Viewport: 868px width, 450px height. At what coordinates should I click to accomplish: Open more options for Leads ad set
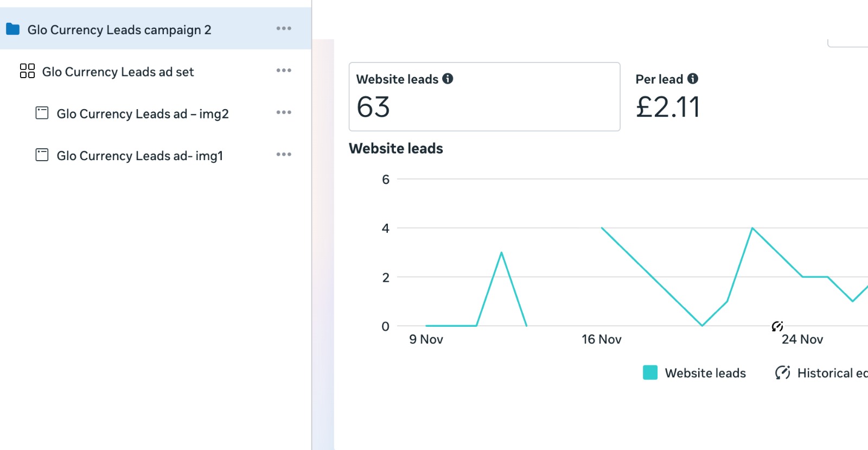(284, 71)
